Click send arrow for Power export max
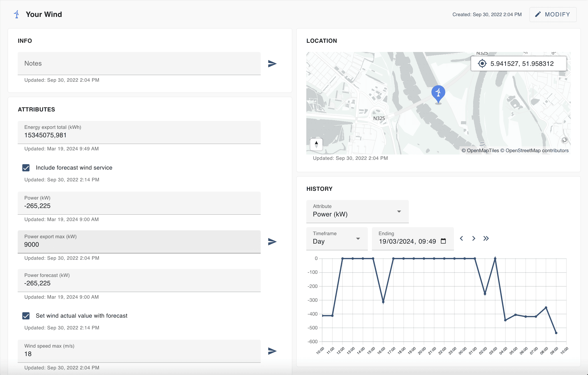Image resolution: width=588 pixels, height=375 pixels. click(272, 242)
